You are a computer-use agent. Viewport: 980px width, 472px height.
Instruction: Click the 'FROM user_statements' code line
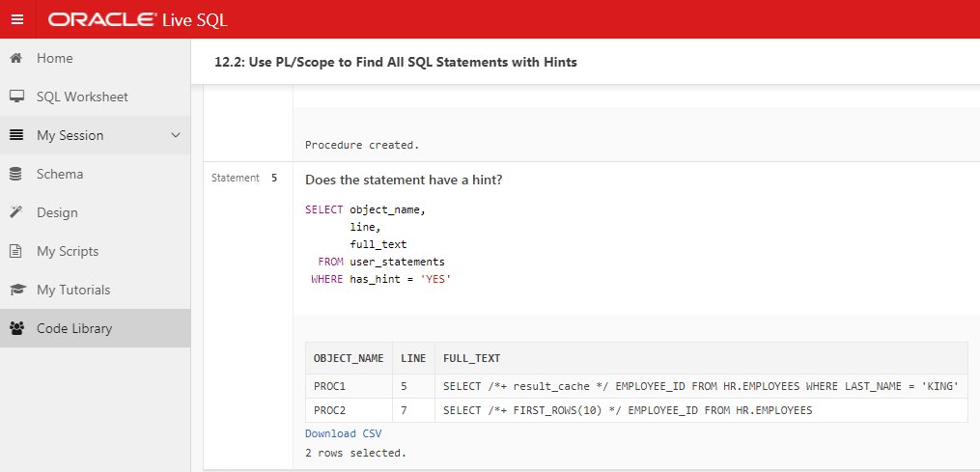click(x=381, y=262)
